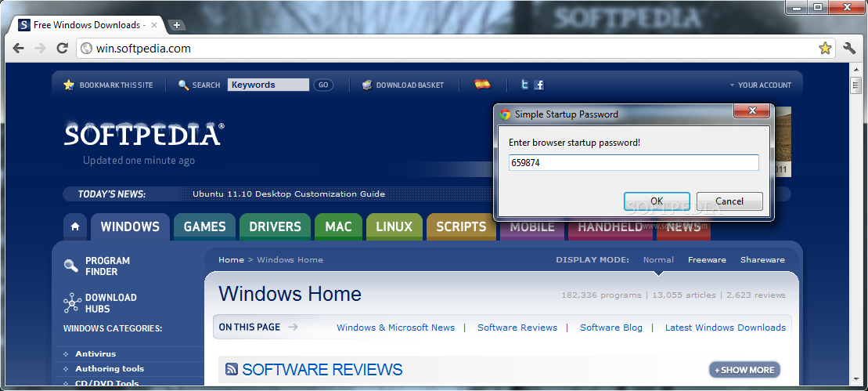Click the Download Basket text
Viewport: 868px width, 391px height.
[x=410, y=85]
